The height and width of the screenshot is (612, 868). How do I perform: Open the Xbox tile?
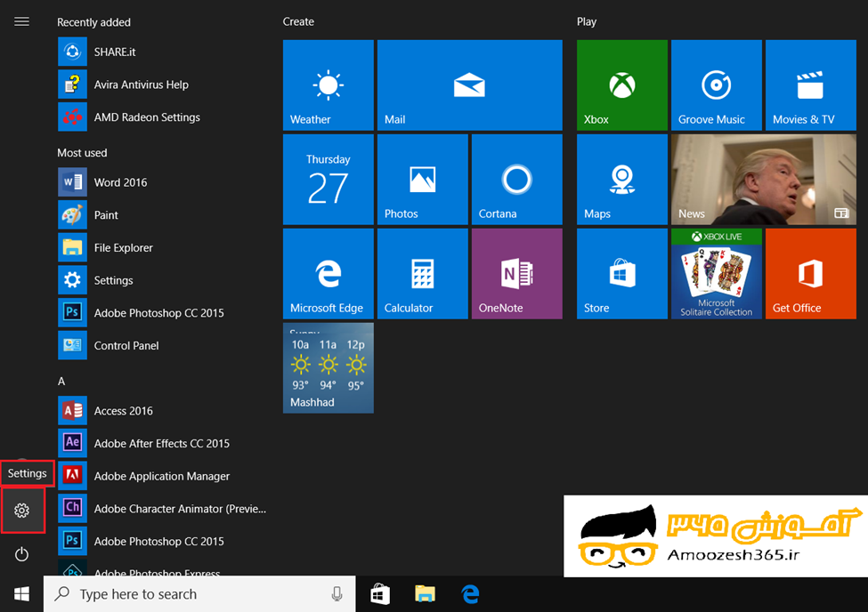[622, 85]
